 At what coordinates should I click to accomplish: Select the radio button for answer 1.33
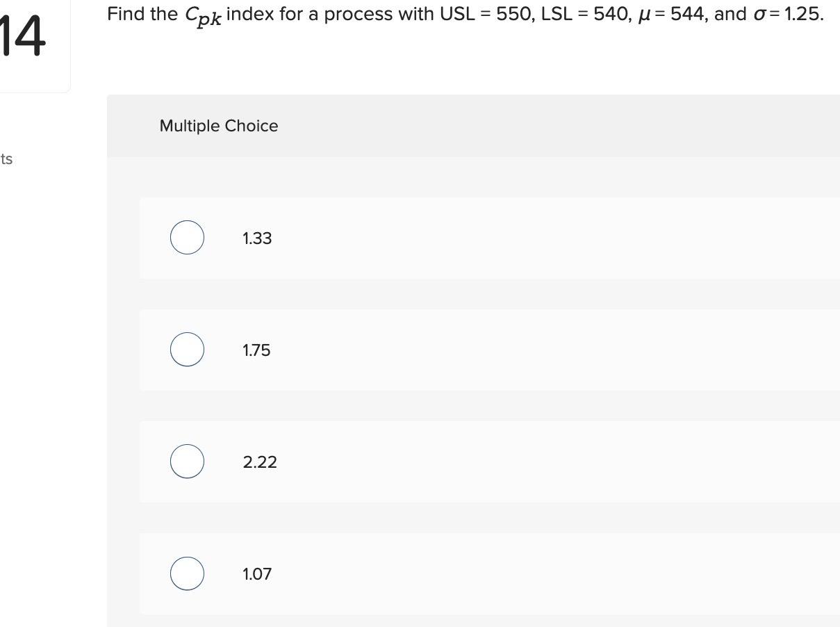pyautogui.click(x=186, y=237)
